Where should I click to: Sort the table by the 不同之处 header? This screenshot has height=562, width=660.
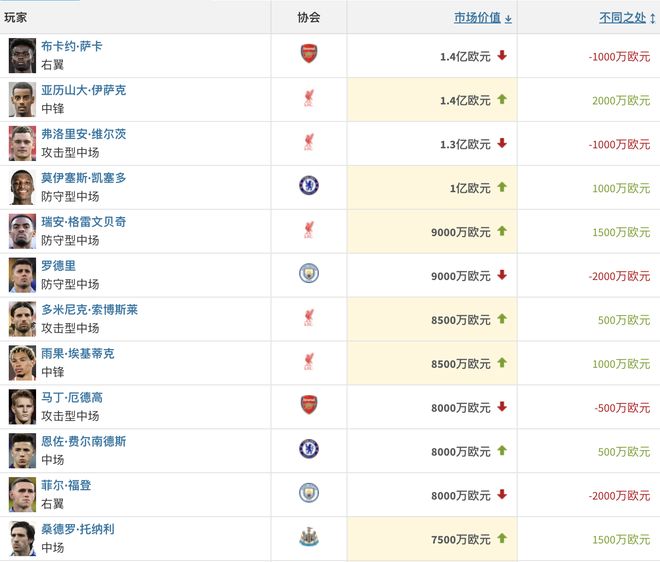tap(622, 18)
